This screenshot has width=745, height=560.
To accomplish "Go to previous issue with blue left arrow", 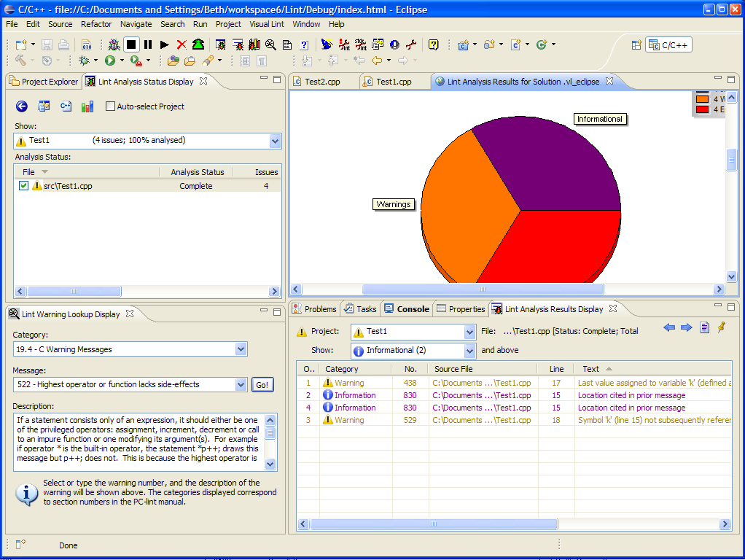I will 669,327.
